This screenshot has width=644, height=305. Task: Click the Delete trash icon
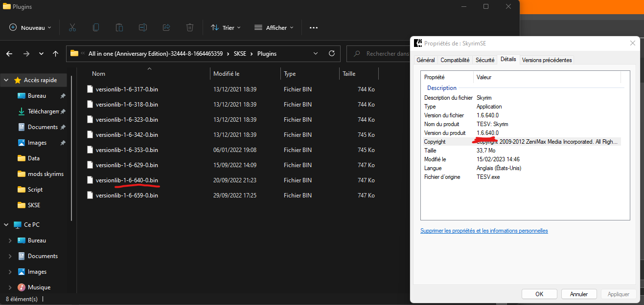pyautogui.click(x=190, y=27)
